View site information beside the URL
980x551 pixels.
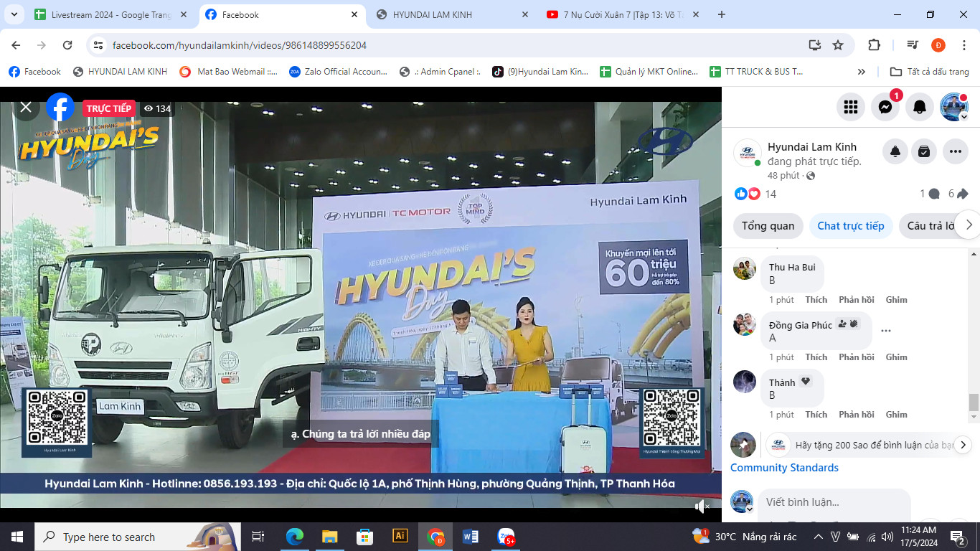click(99, 45)
